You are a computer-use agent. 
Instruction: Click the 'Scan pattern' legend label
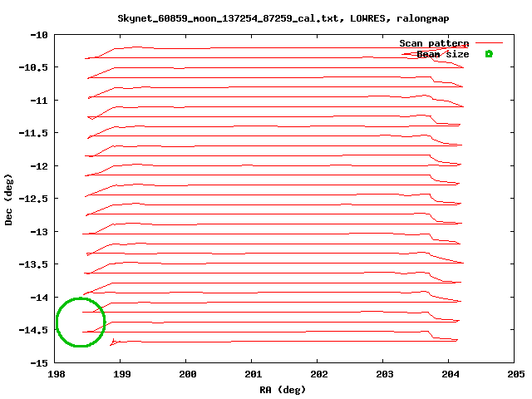[x=434, y=43]
